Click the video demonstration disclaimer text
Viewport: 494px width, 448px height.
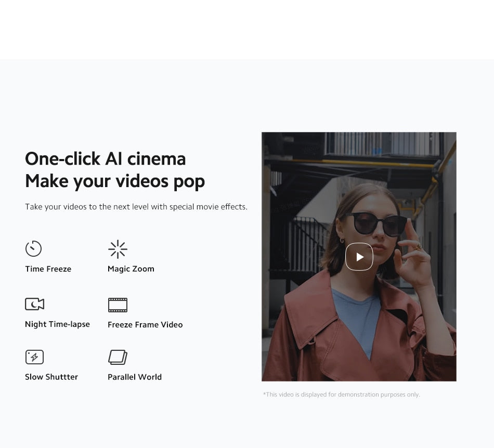[341, 394]
